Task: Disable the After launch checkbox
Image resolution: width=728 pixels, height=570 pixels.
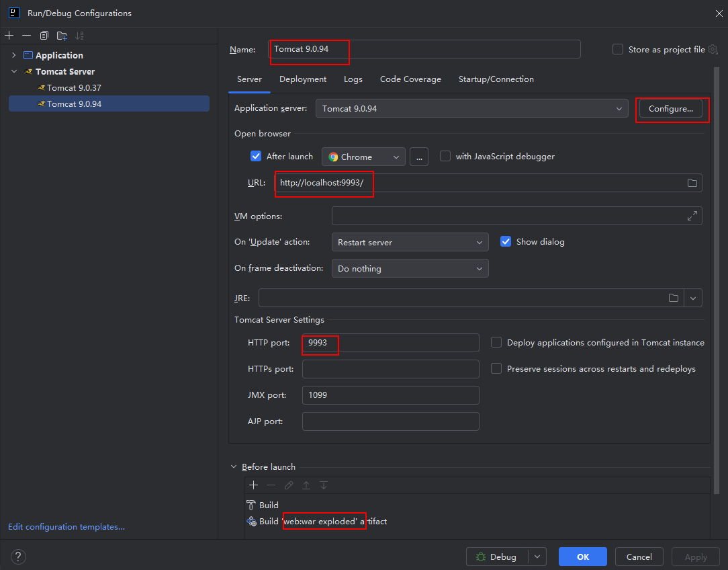Action: coord(256,157)
